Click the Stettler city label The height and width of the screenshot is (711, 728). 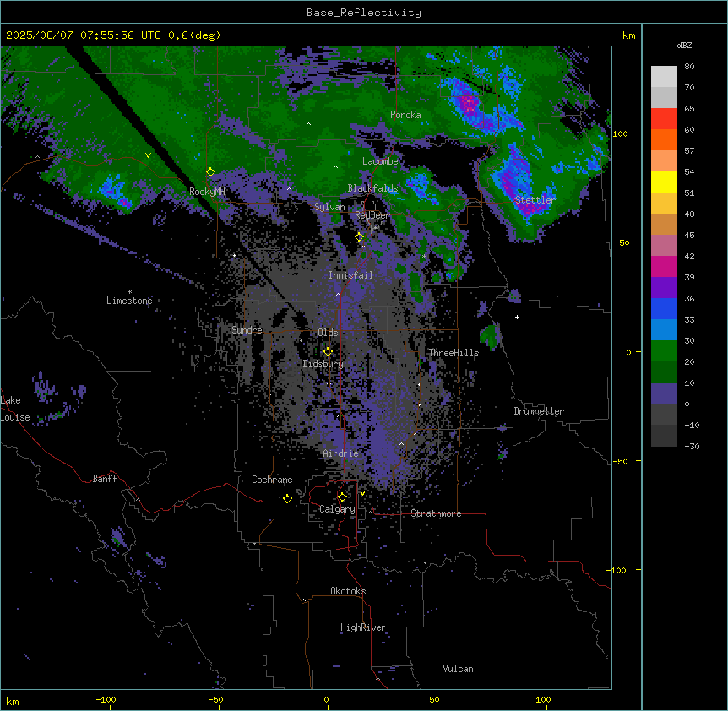point(535,200)
